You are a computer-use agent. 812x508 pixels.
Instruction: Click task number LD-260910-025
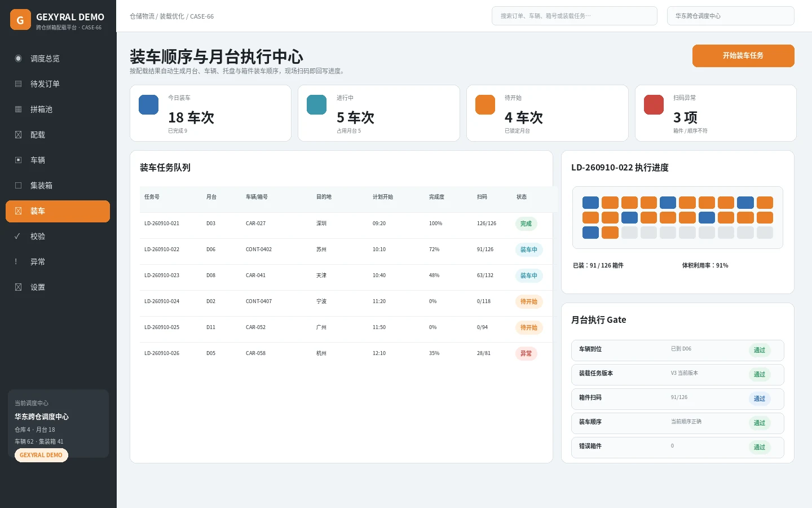[162, 327]
